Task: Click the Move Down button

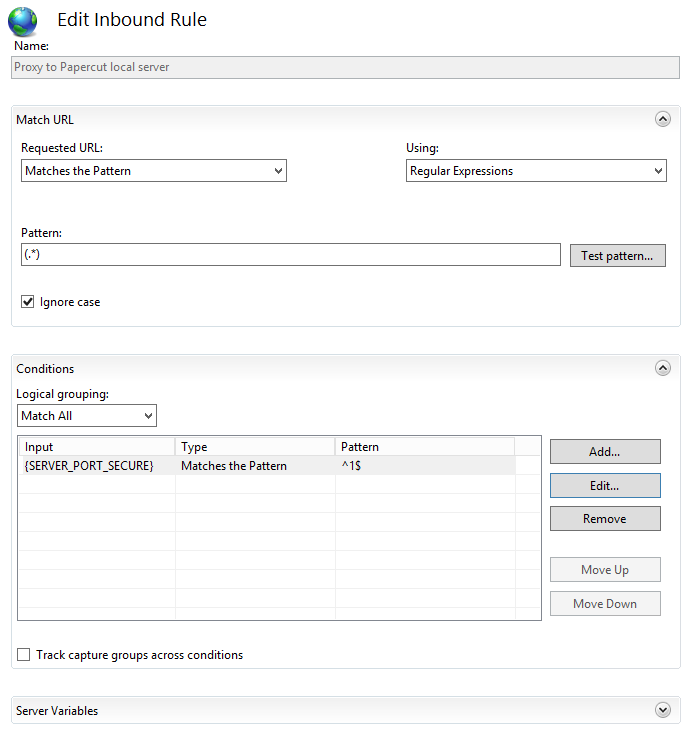Action: pos(605,604)
